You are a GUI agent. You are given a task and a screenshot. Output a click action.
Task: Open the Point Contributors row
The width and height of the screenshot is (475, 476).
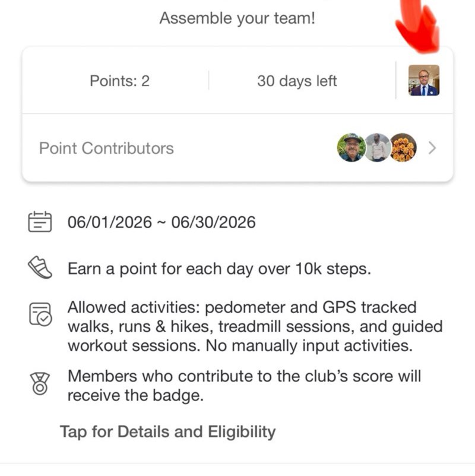coord(237,148)
